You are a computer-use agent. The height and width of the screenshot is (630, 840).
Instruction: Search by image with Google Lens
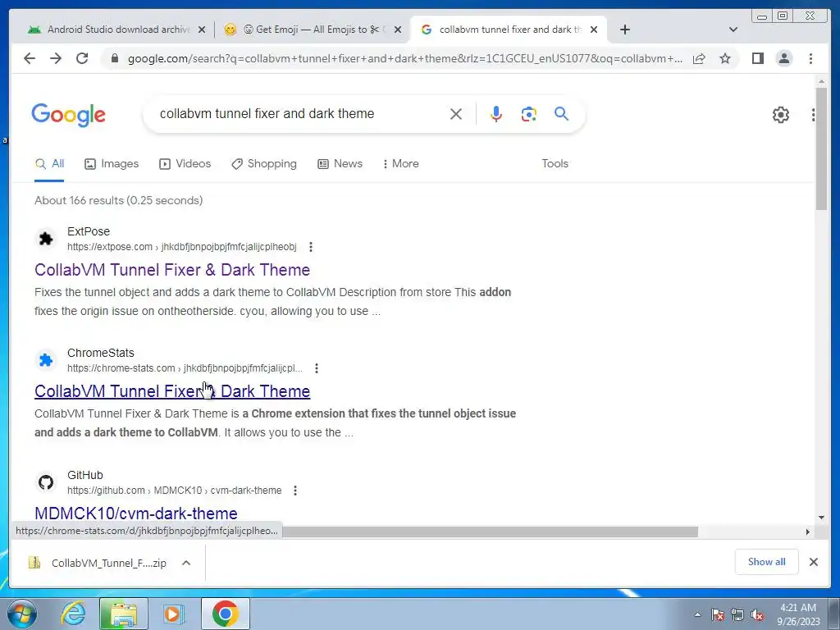pos(529,114)
